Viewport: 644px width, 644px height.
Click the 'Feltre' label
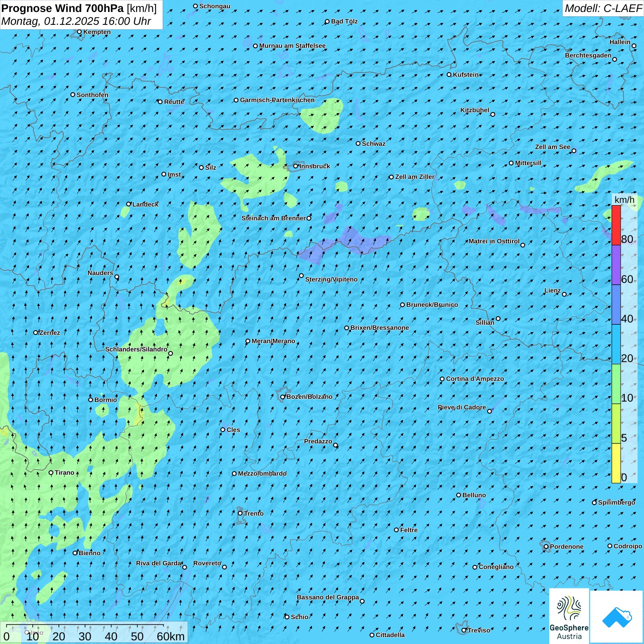pos(409,530)
